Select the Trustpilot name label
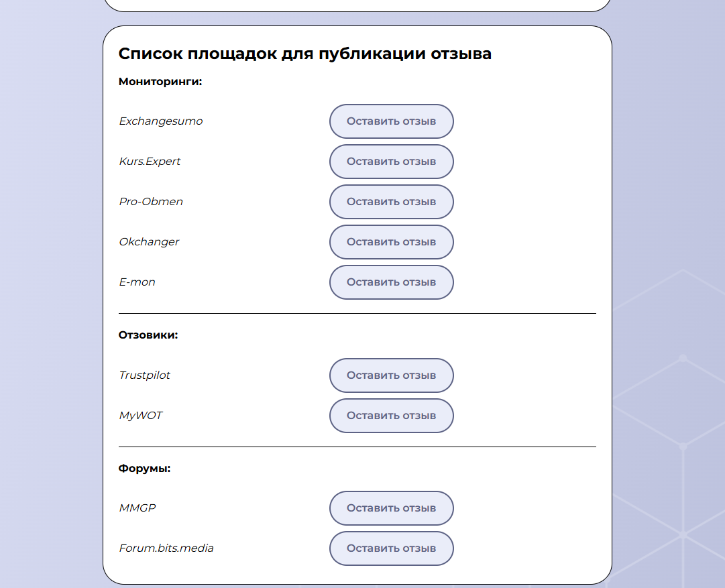725x588 pixels. point(144,375)
